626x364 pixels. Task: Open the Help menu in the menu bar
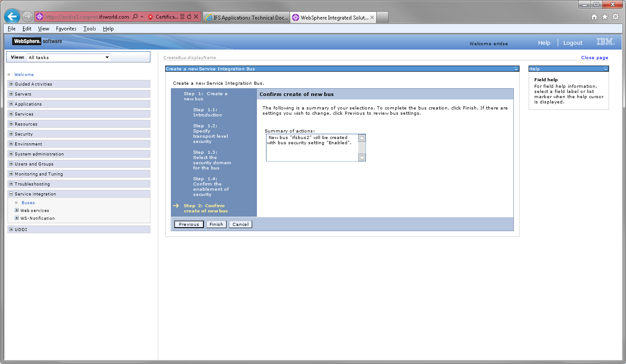pyautogui.click(x=108, y=29)
